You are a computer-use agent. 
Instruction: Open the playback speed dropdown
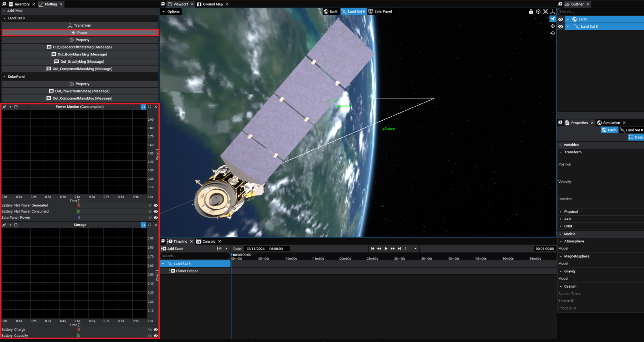[415, 249]
